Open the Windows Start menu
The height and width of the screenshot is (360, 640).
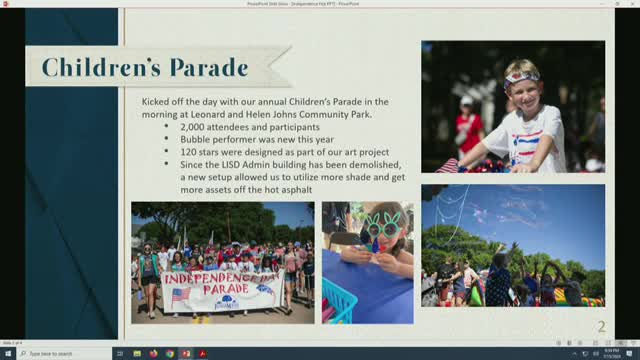click(7, 353)
